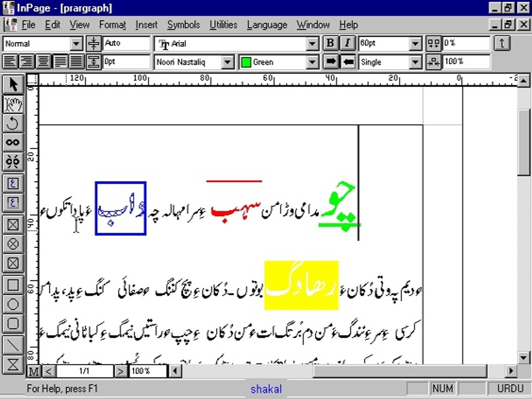The width and height of the screenshot is (532, 399).
Task: Open the Green text color dropdown
Action: (x=313, y=62)
